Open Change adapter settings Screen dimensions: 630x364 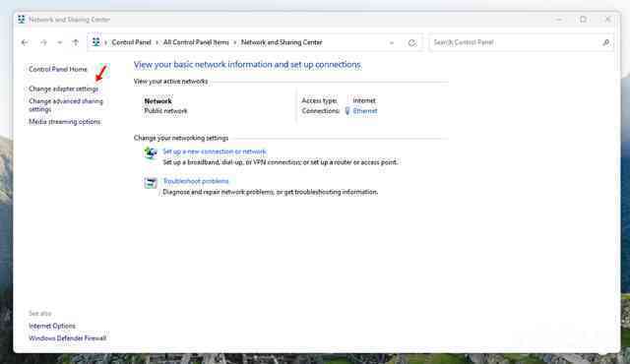tap(63, 89)
